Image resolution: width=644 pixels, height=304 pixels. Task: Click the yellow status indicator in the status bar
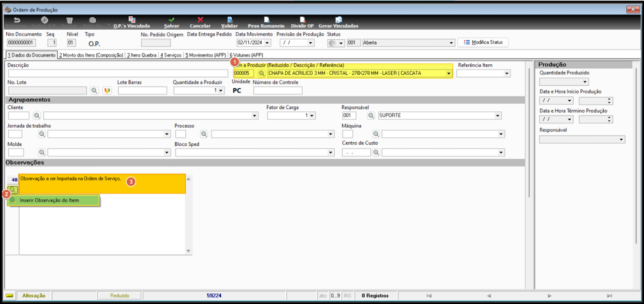(10, 296)
